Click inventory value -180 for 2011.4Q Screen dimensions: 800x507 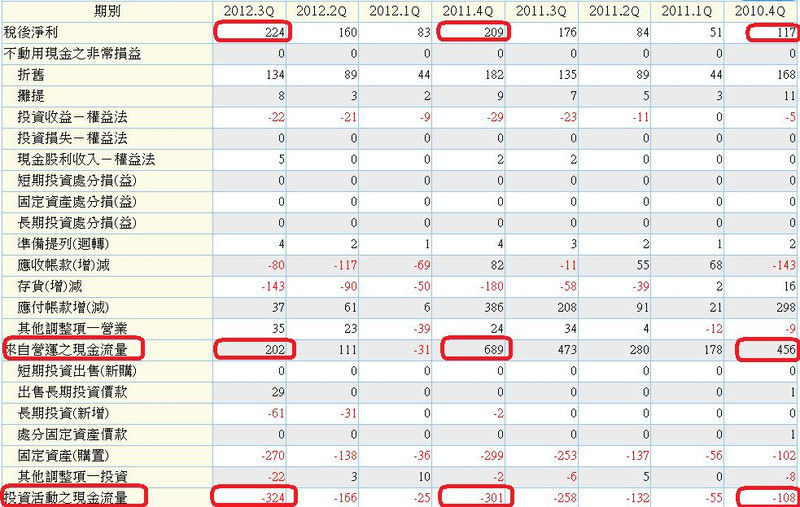pos(492,287)
